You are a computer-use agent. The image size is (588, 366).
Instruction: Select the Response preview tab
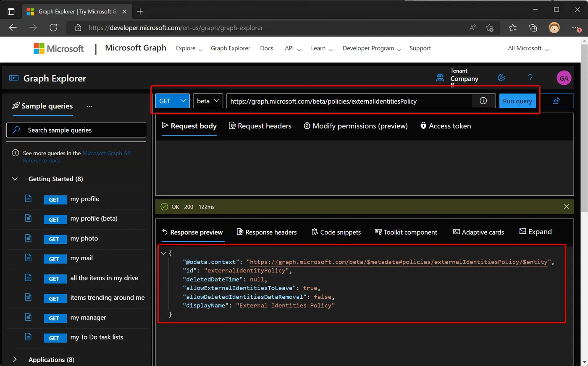point(192,232)
